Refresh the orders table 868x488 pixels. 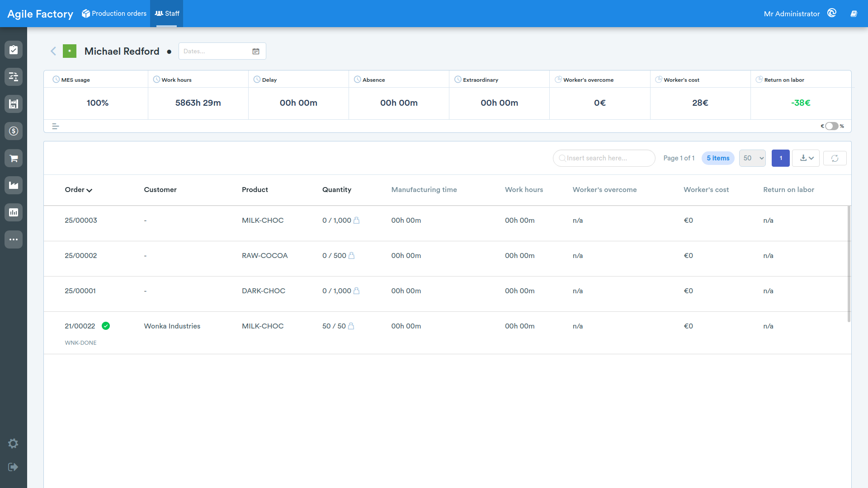pos(835,158)
